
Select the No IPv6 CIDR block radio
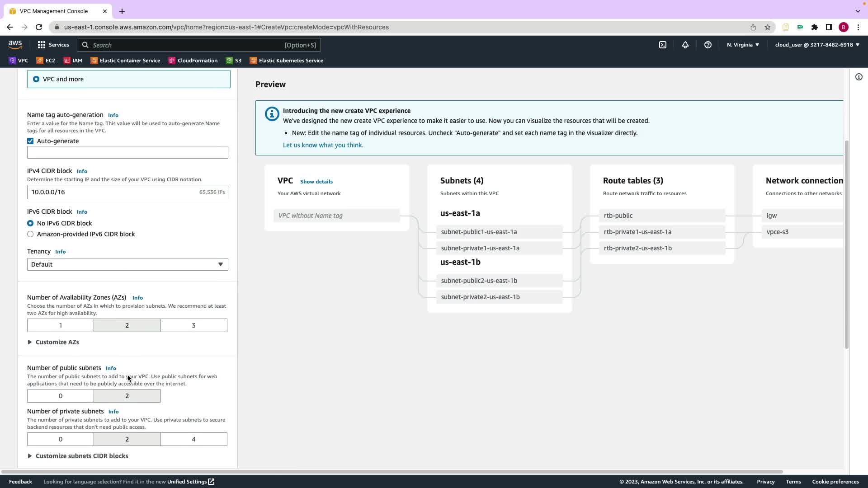pos(30,223)
